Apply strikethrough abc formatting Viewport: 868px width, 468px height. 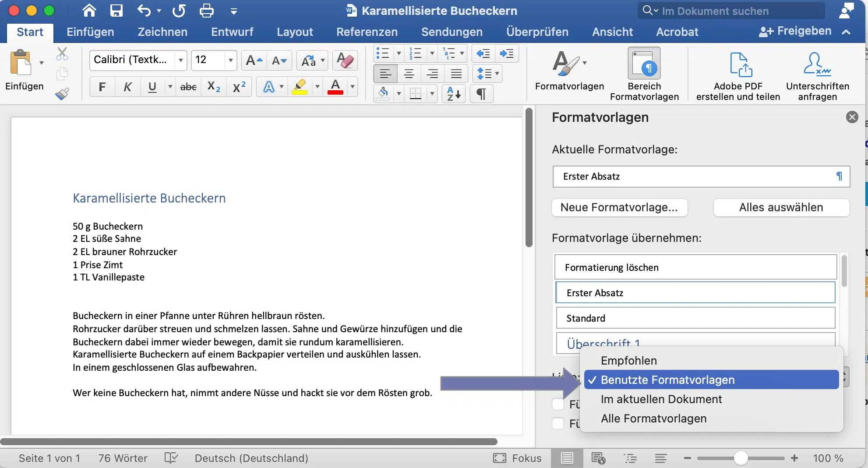(188, 87)
